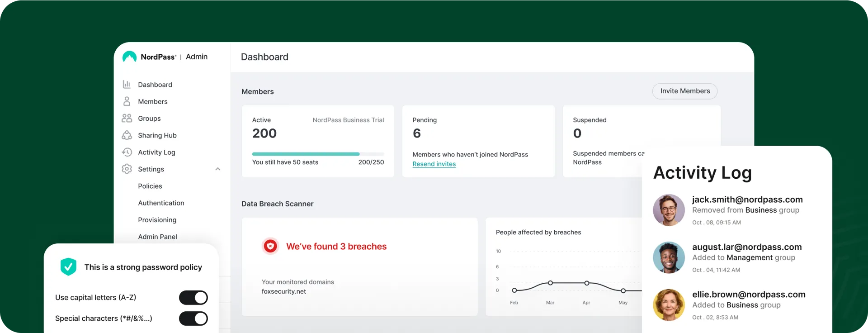868x333 pixels.
Task: Click the Members person icon
Action: [x=127, y=101]
